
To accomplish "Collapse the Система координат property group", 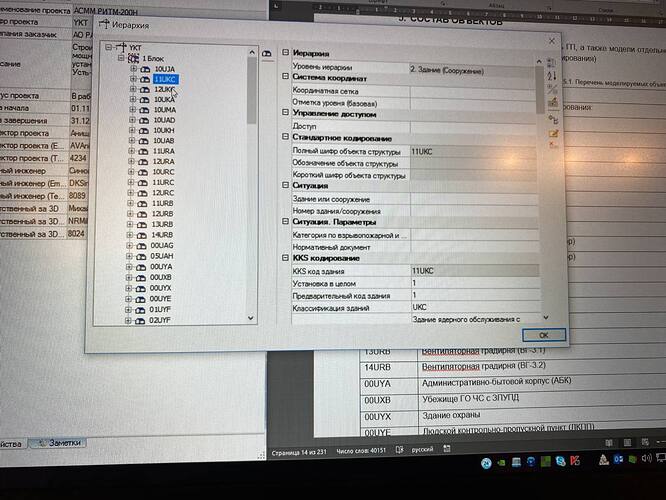I will click(286, 77).
